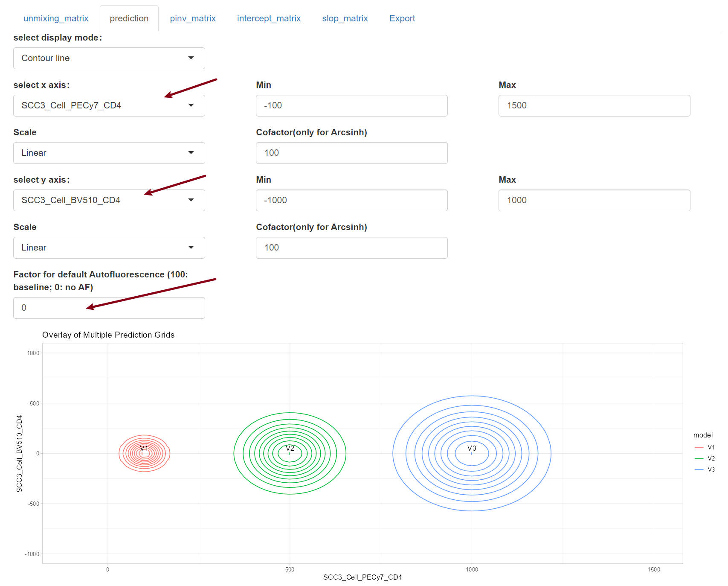Click the Autofluorescence factor input field
This screenshot has width=728, height=586.
pyautogui.click(x=109, y=308)
